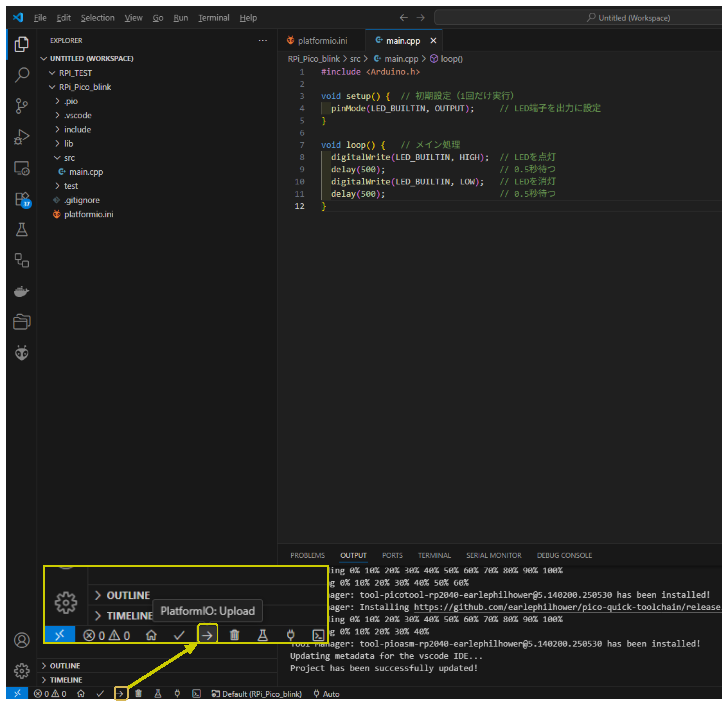Open PlatformIO serial monitor plug icon

click(x=177, y=694)
